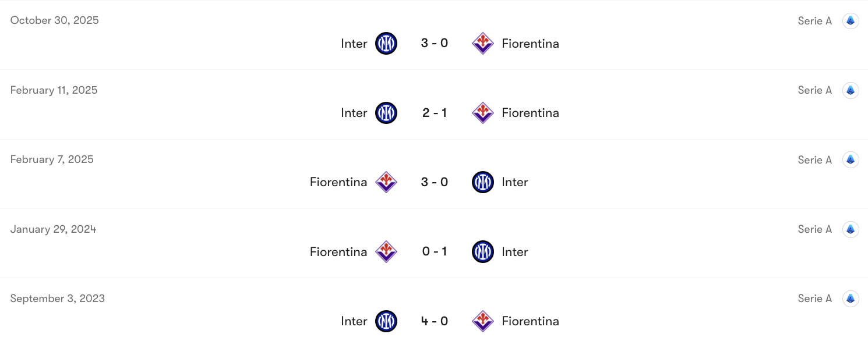
Task: Select the Fiorentina crest in the January 29 match
Action: click(x=386, y=251)
